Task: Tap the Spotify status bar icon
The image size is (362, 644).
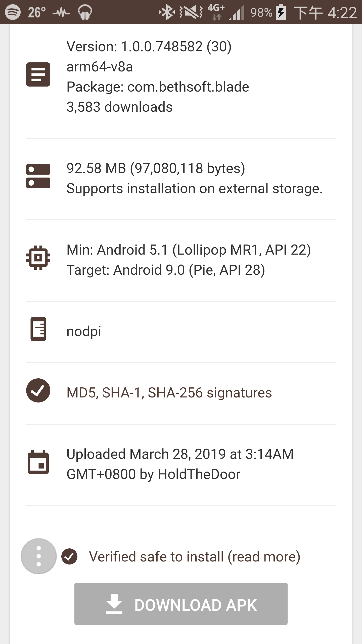Action: [13, 12]
